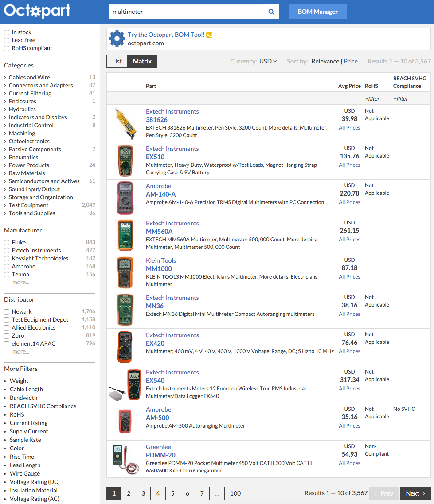The width and height of the screenshot is (434, 504).
Task: Click the yellow Ad badge icon
Action: [209, 35]
